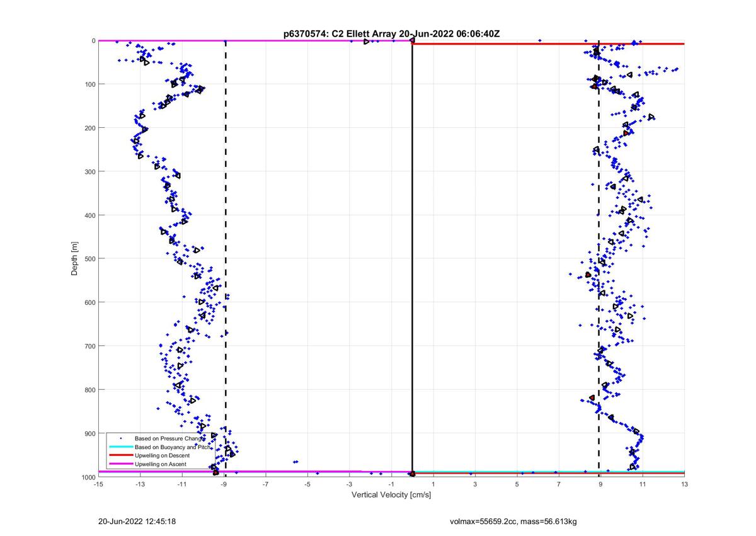
Task: Click x-axis tick label 7
Action: 559,484
